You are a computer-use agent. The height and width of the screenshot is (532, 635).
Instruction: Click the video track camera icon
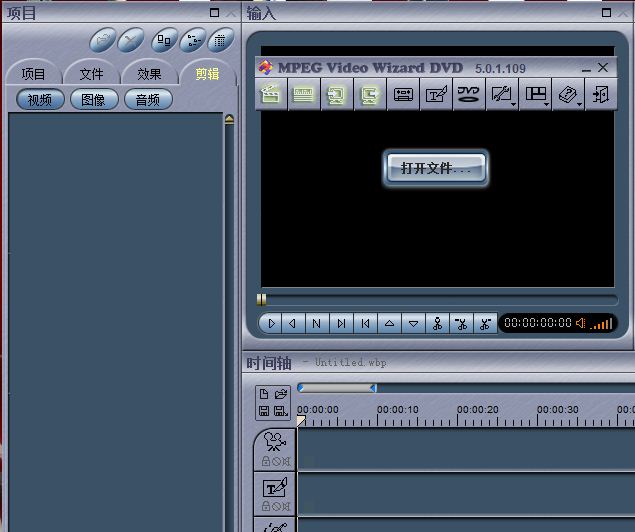pyautogui.click(x=275, y=442)
